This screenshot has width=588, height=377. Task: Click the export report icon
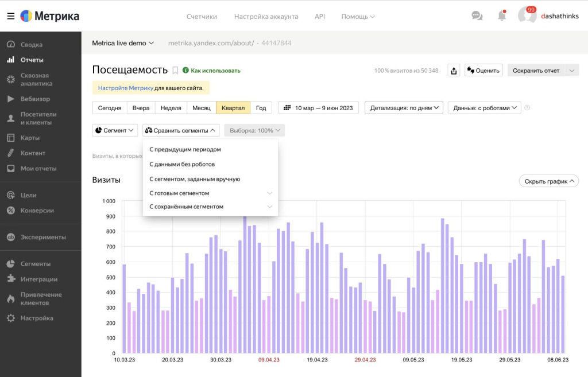454,71
